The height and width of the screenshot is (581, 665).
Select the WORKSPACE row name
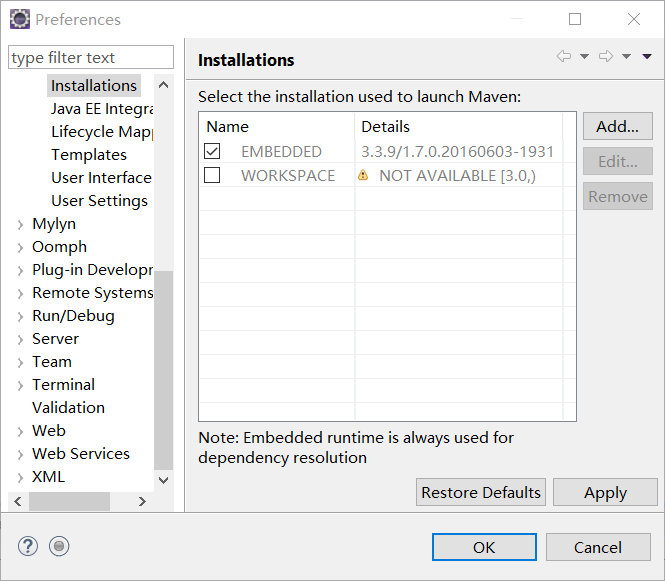(x=288, y=175)
